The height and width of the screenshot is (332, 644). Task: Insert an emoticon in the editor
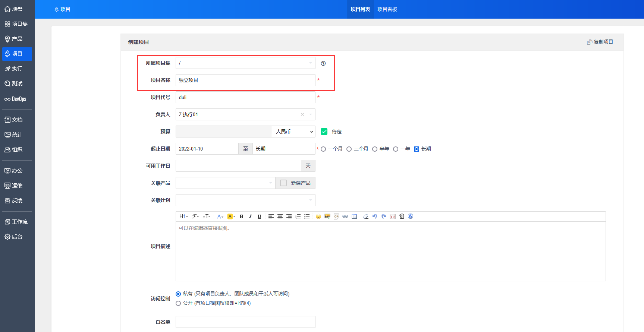tap(318, 216)
